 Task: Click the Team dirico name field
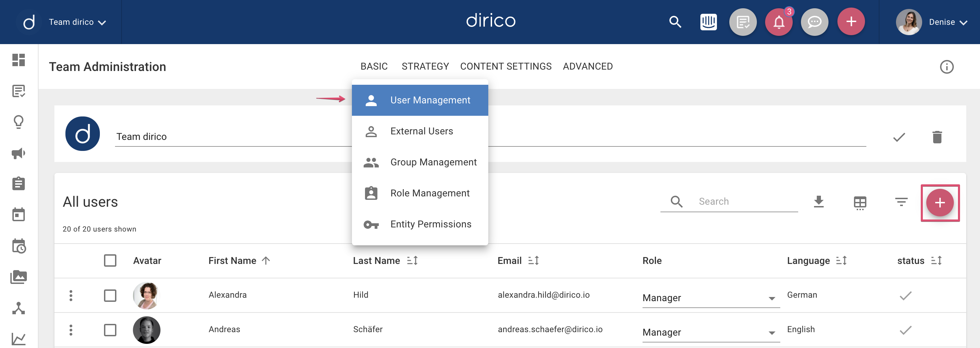[x=490, y=137]
